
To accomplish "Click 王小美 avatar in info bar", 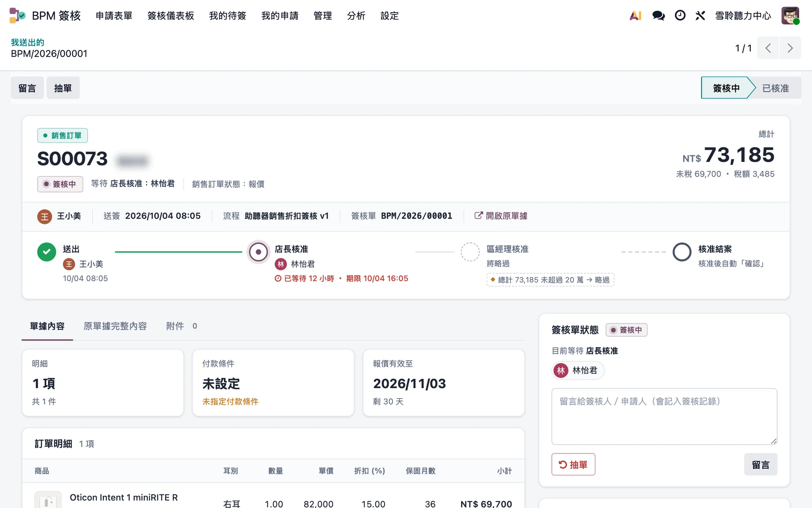I will (x=44, y=216).
